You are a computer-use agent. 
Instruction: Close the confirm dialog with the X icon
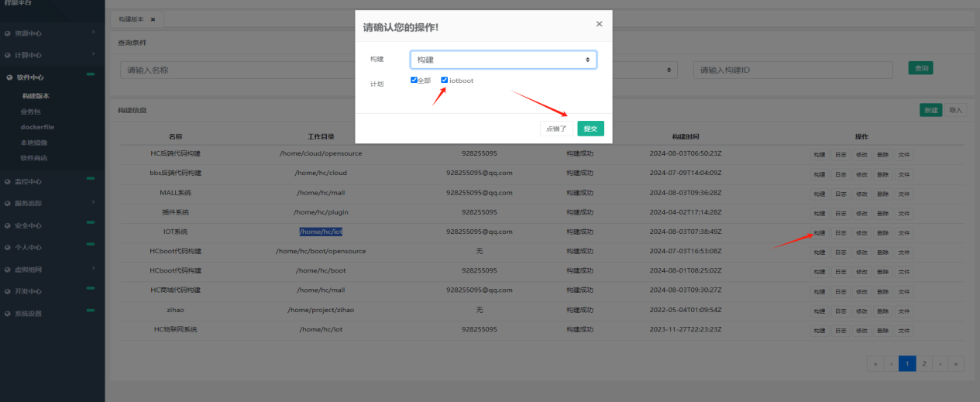click(x=599, y=24)
